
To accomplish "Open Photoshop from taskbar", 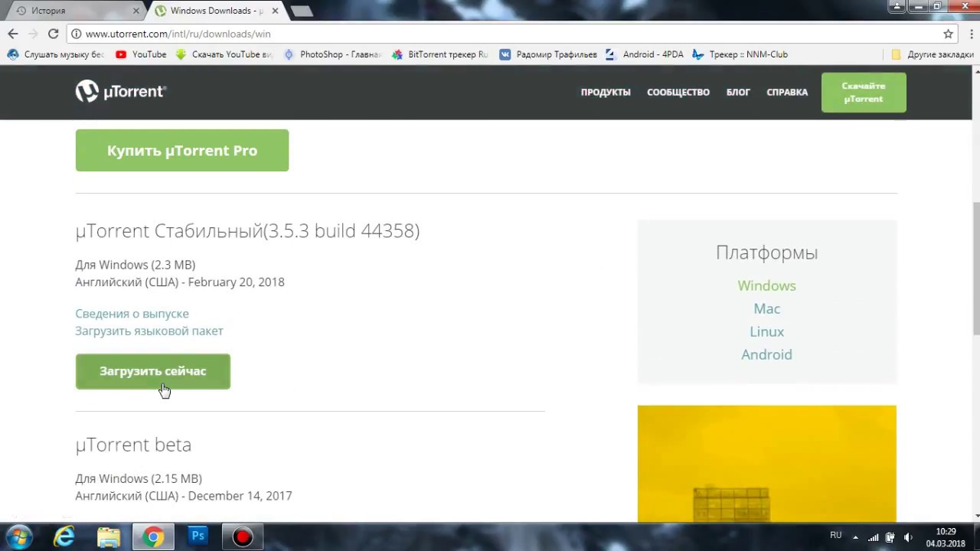I will point(198,536).
